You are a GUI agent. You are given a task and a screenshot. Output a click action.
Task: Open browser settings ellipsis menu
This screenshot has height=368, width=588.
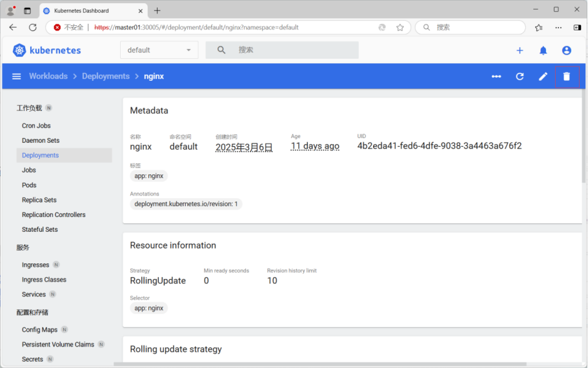tap(558, 27)
